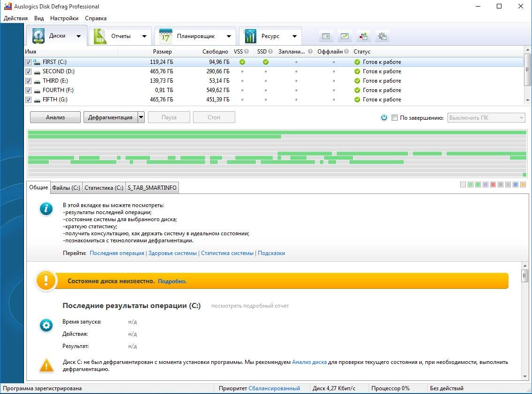Click the purple legend color swatch
Viewport: 532px width, 394px height.
(486, 185)
